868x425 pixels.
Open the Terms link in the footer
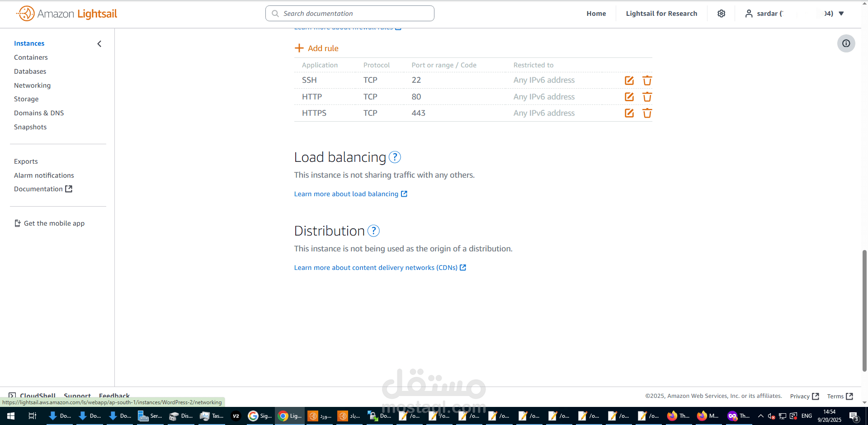pos(840,396)
